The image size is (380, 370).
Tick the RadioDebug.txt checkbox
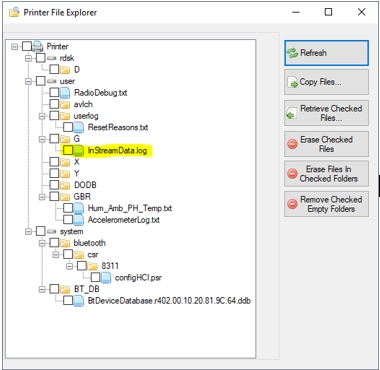coord(54,93)
